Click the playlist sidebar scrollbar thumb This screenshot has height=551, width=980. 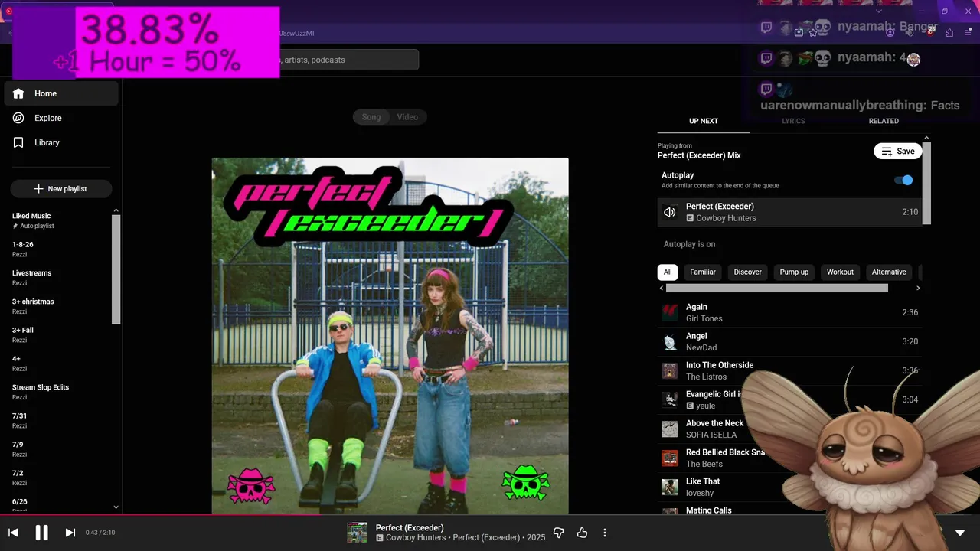[116, 269]
